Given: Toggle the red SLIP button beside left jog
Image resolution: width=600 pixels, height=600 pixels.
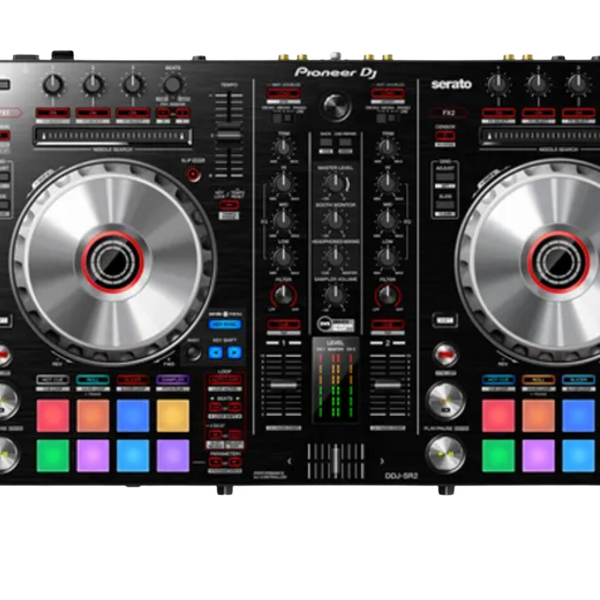Looking at the screenshot, I should point(193,174).
